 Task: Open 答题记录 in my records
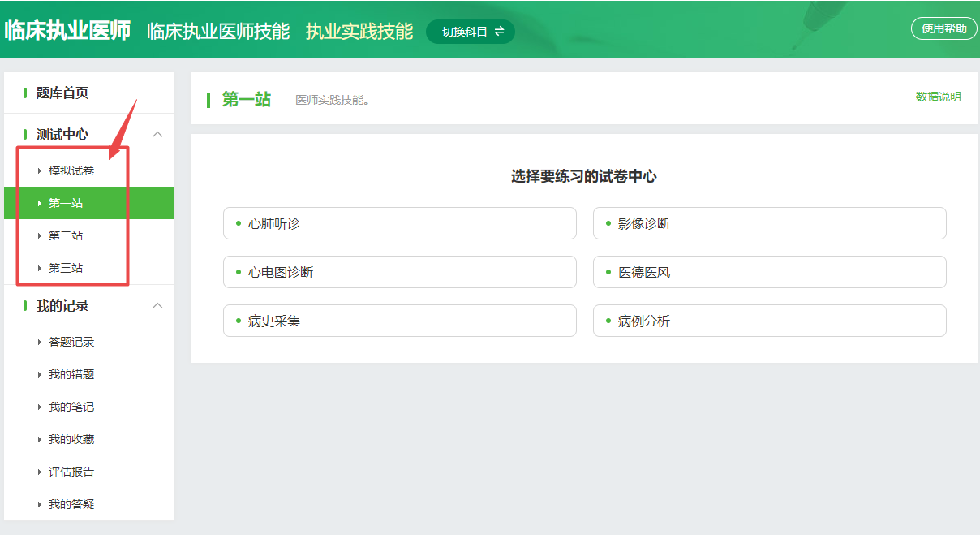71,342
